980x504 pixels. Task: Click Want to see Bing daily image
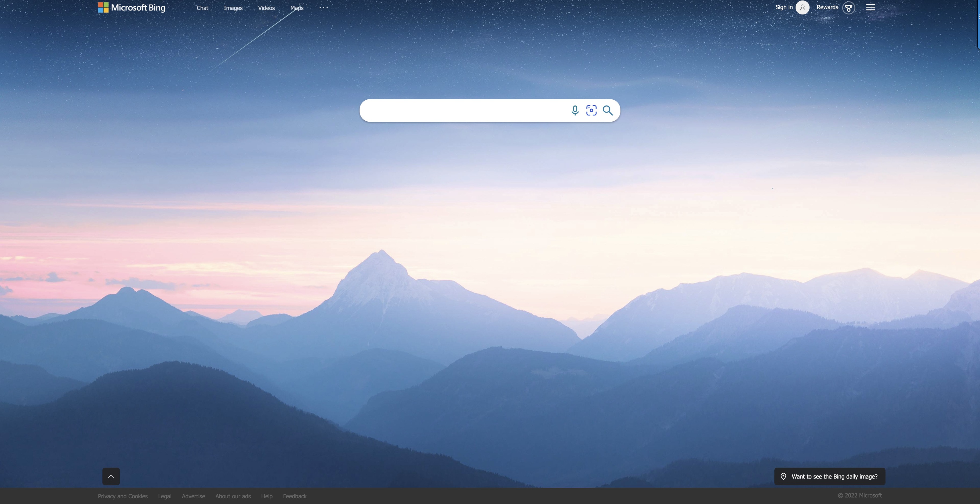tap(834, 476)
